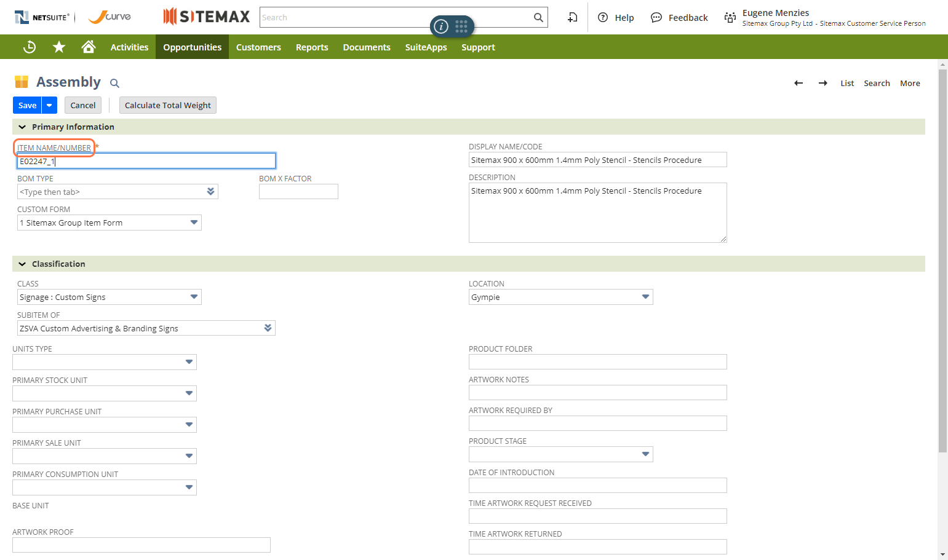The height and width of the screenshot is (560, 948).
Task: Open the Custom Form dropdown
Action: point(194,223)
